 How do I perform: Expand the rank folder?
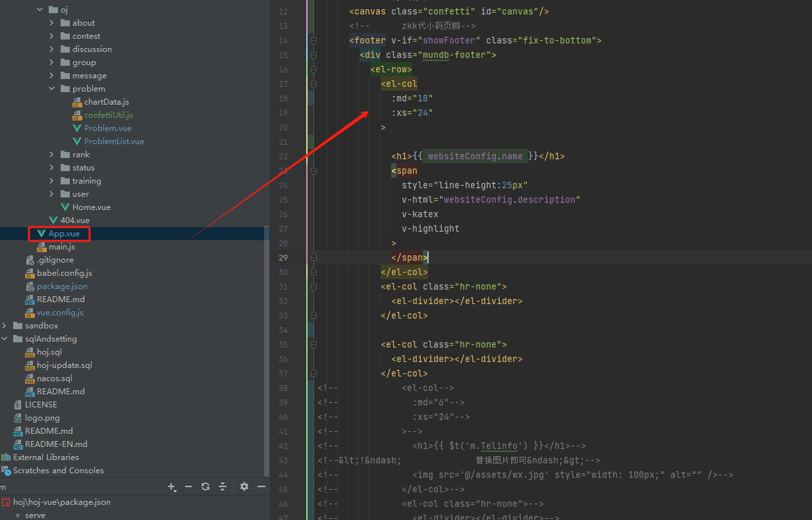[x=52, y=155]
